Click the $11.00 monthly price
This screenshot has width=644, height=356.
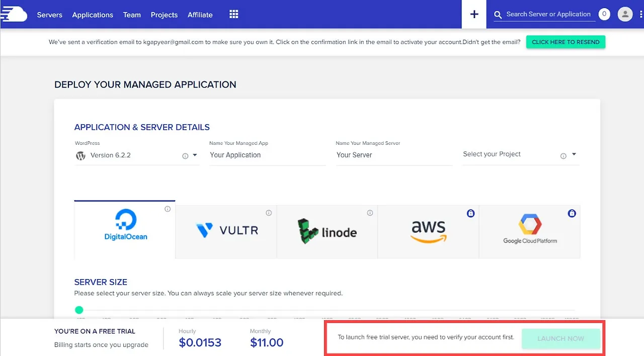pos(267,343)
